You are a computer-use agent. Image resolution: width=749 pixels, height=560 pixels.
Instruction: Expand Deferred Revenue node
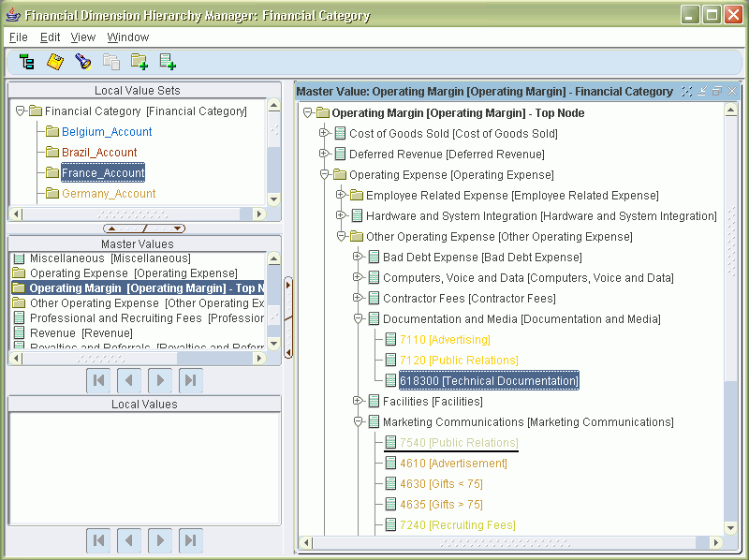[324, 154]
